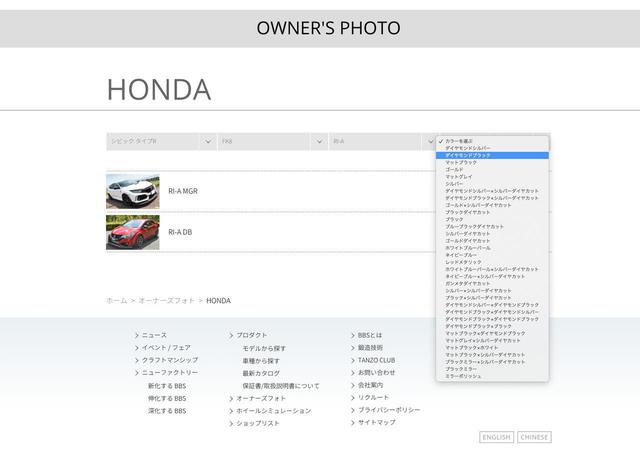Open 鍛造技術 footer link

click(371, 348)
